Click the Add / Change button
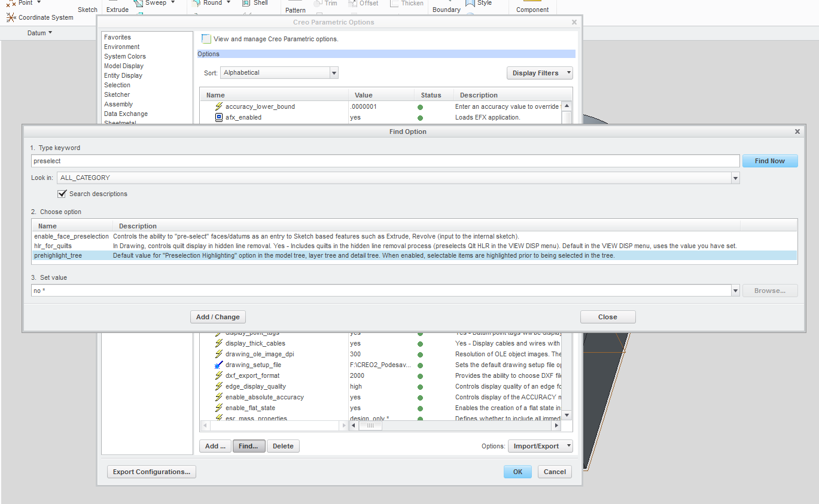Screen dimensions: 819x504 [x=218, y=317]
